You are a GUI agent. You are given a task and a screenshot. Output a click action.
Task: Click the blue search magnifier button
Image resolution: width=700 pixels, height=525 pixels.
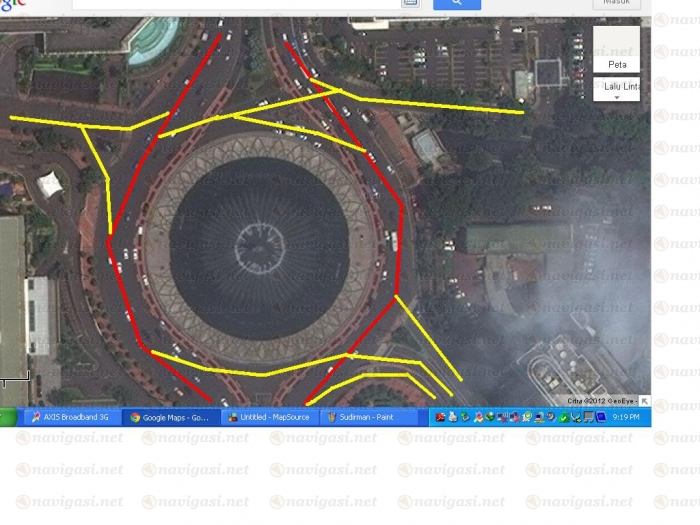click(456, 3)
